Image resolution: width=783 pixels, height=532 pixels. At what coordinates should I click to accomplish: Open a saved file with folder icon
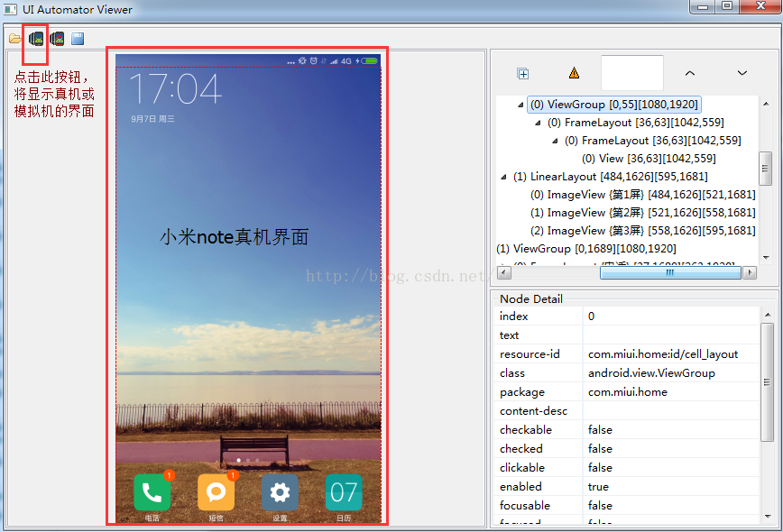[15, 39]
